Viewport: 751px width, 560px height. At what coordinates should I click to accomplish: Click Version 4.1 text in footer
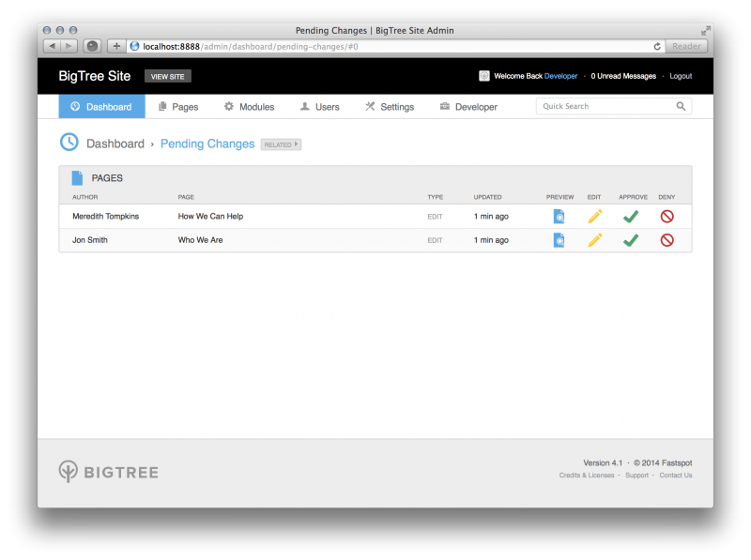(603, 462)
